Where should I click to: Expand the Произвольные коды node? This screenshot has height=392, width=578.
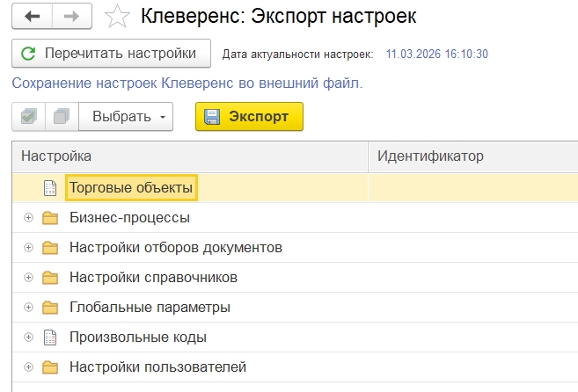(28, 338)
